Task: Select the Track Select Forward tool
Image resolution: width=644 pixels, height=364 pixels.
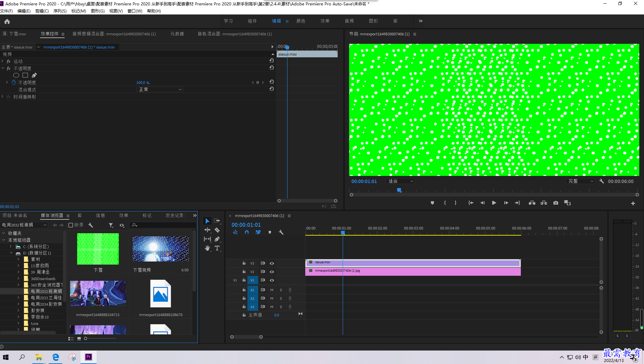Action: (x=217, y=221)
